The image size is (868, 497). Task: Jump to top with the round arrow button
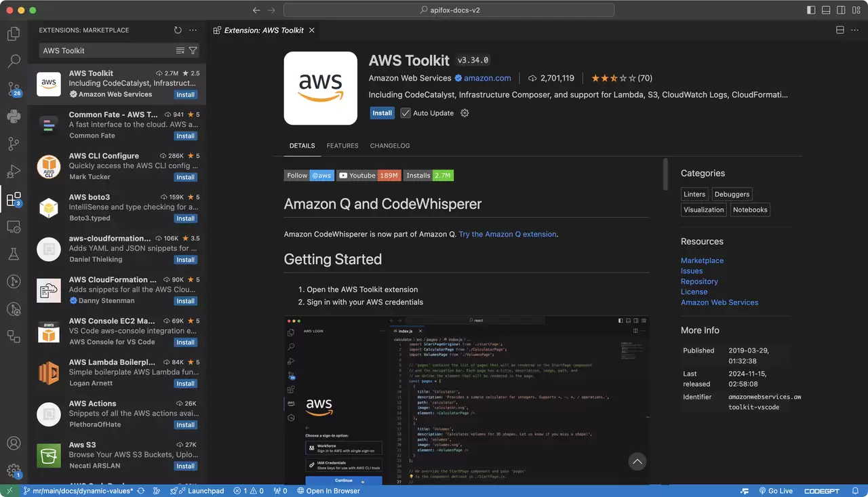[x=637, y=462]
